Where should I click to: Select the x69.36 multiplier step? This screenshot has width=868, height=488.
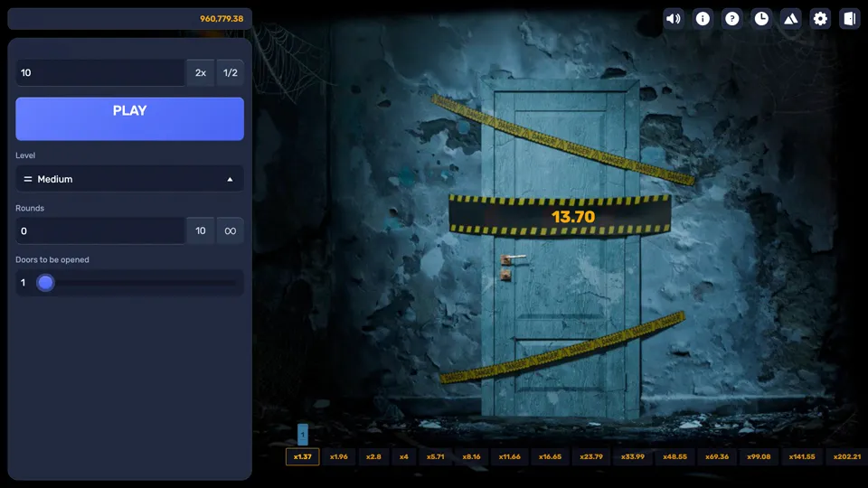(x=717, y=456)
